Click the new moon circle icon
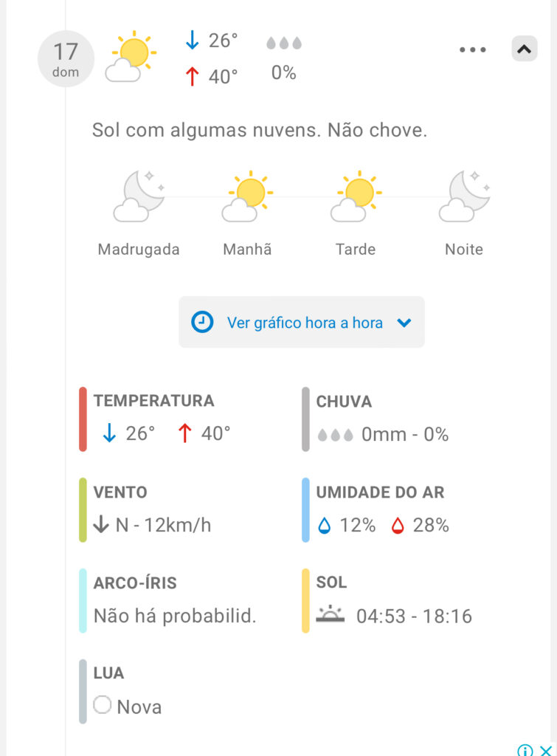Image resolution: width=557 pixels, height=756 pixels. (x=102, y=705)
